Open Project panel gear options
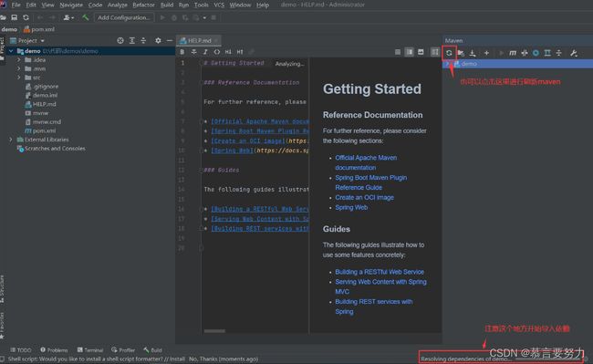The height and width of the screenshot is (364, 593). click(x=158, y=40)
